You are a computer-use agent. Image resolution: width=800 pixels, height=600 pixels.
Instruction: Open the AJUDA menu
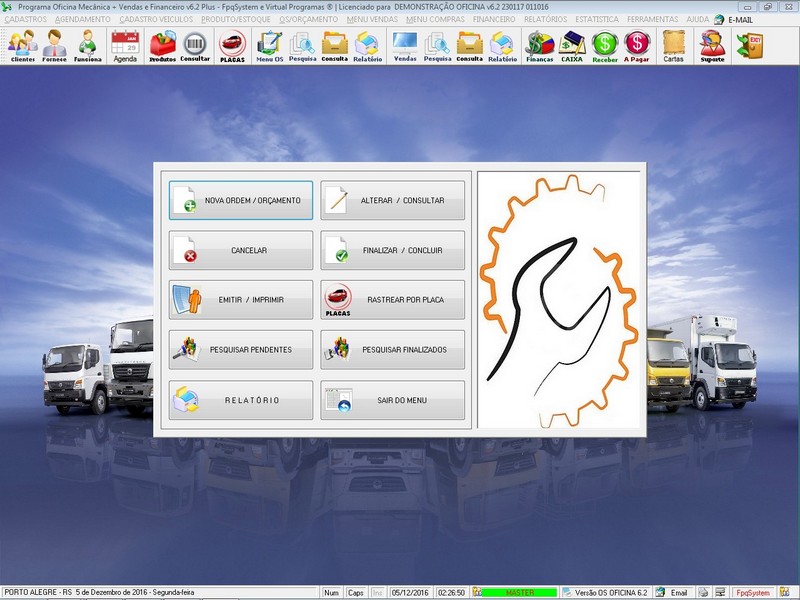pyautogui.click(x=697, y=19)
